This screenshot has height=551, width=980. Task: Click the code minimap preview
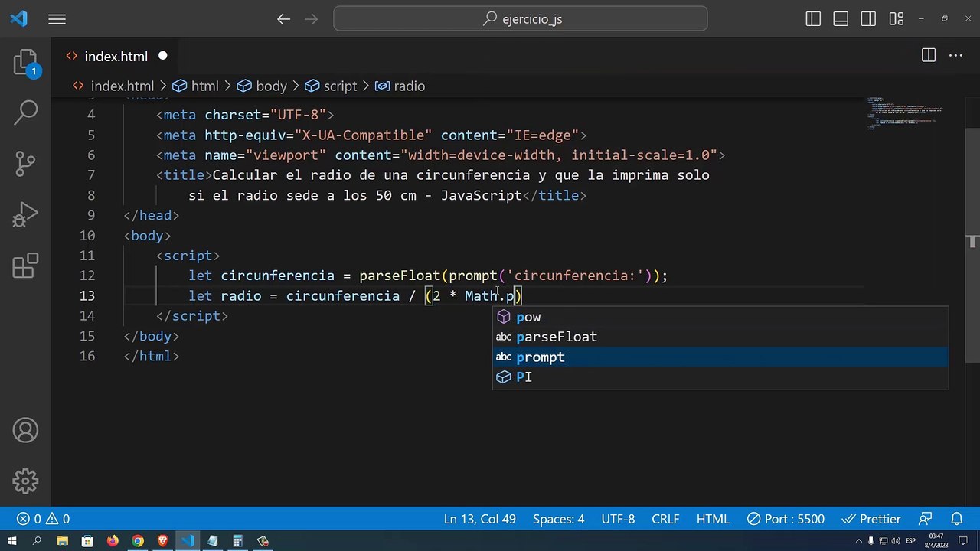905,113
